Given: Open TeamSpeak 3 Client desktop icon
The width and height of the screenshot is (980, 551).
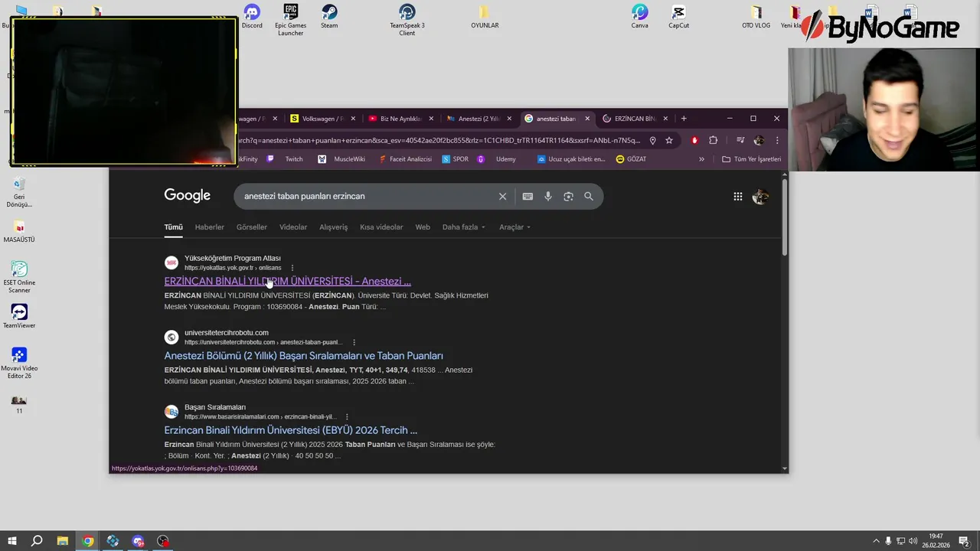Looking at the screenshot, I should pyautogui.click(x=407, y=20).
